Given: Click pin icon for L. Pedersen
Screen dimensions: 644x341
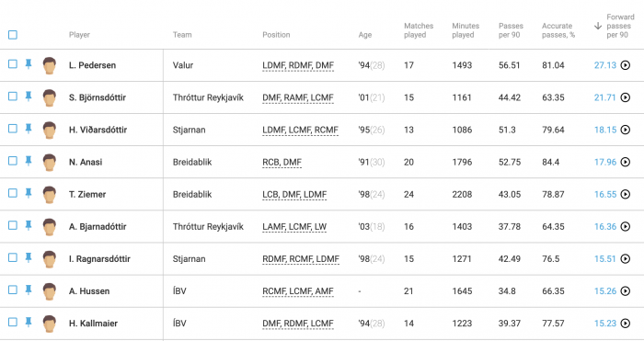Looking at the screenshot, I should 29,64.
